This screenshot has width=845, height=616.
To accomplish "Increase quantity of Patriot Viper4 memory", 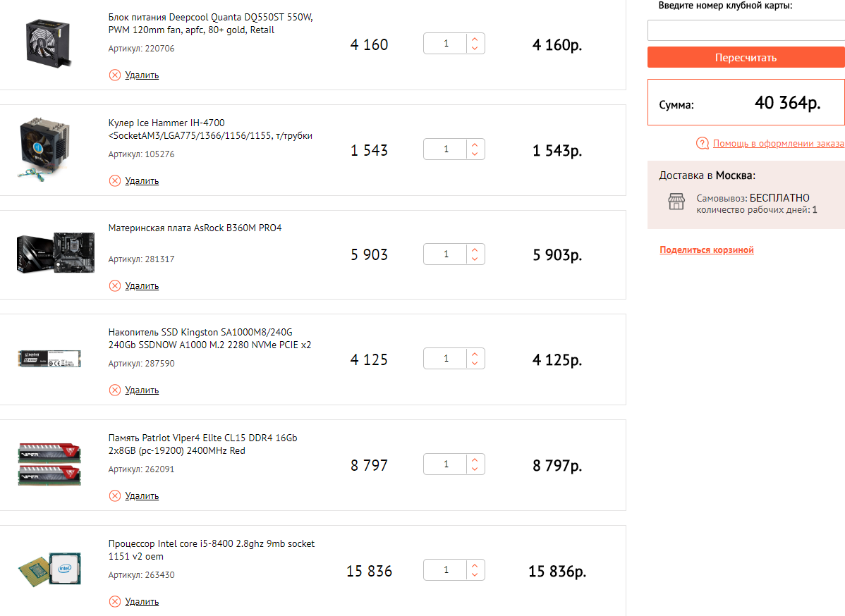I will pos(475,460).
